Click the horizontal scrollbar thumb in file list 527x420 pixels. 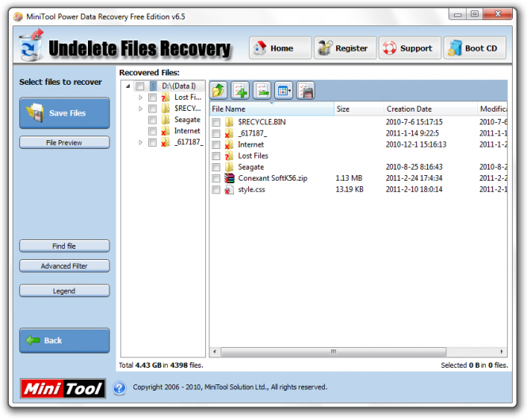[x=334, y=352]
